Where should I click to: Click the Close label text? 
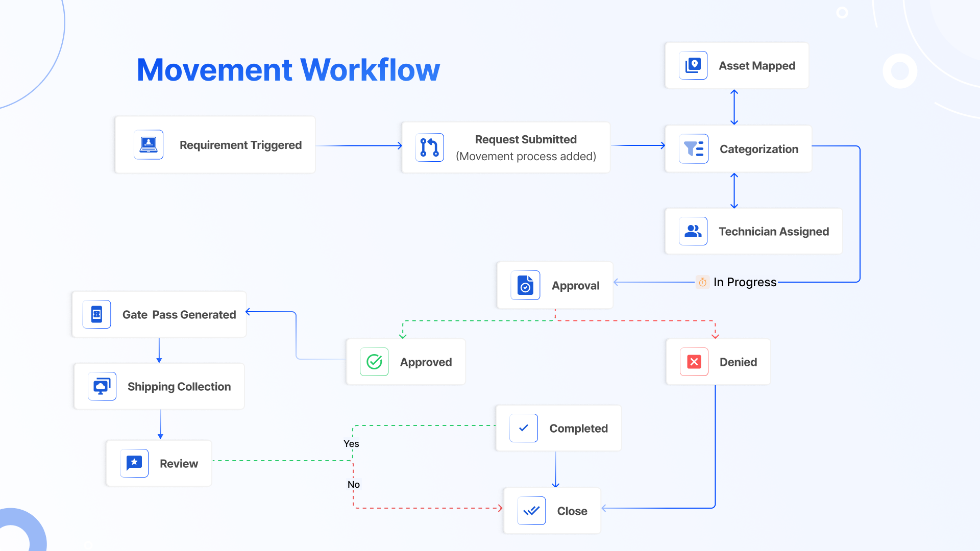572,511
